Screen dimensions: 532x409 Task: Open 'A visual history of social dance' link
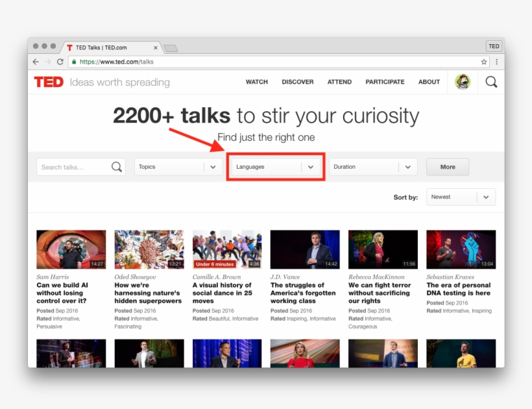point(223,293)
